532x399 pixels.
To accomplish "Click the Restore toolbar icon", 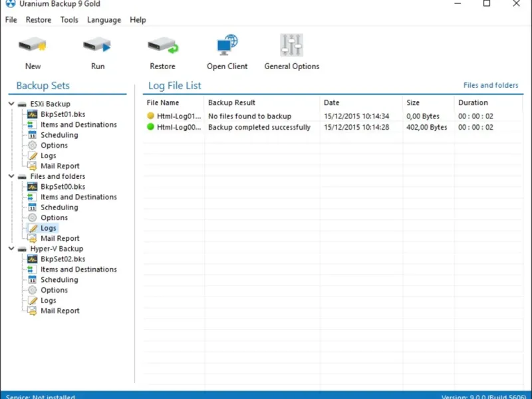I will coord(163,45).
